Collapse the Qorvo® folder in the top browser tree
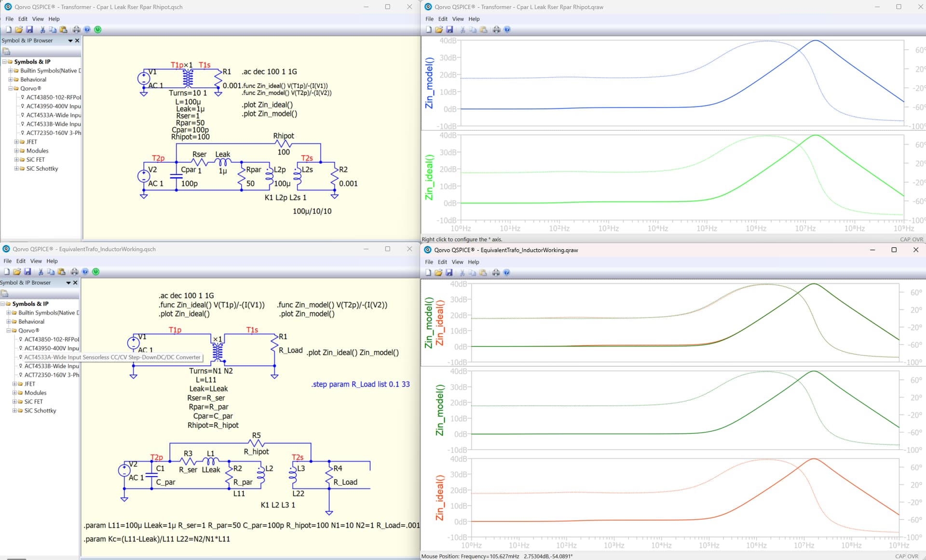Viewport: 926px width, 560px height. pyautogui.click(x=11, y=88)
